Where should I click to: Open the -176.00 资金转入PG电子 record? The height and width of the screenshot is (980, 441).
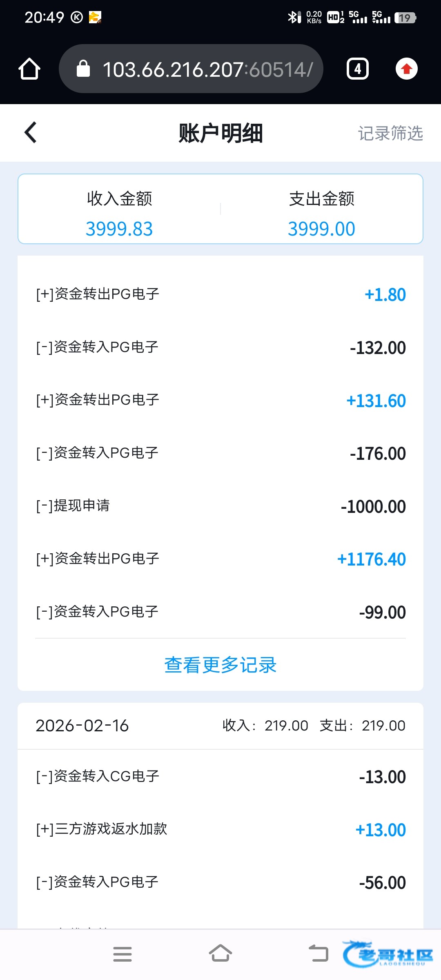click(220, 453)
